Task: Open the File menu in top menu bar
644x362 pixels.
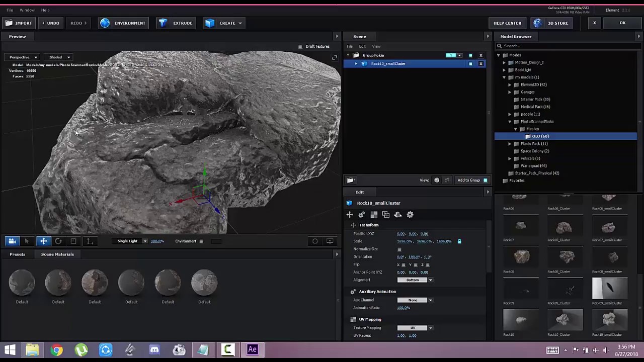Action: [x=10, y=10]
